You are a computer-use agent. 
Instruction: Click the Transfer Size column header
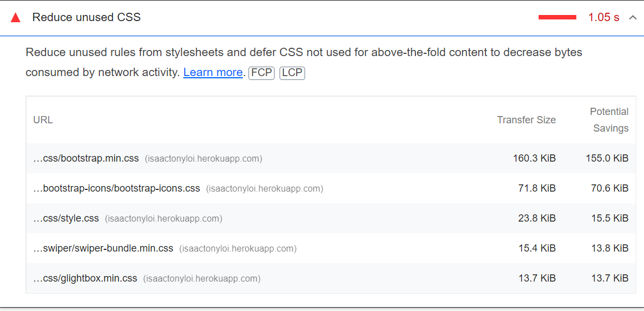526,120
